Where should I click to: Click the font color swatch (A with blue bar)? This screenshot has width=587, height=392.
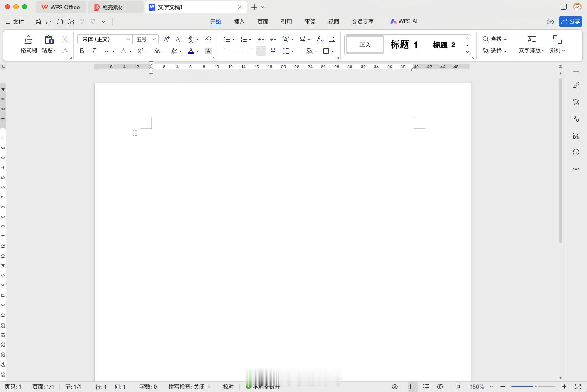click(x=191, y=51)
